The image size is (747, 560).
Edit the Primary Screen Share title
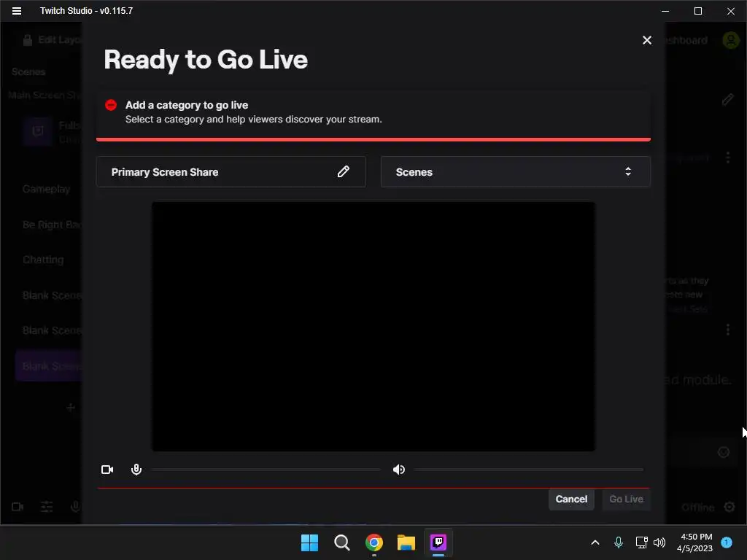(343, 171)
